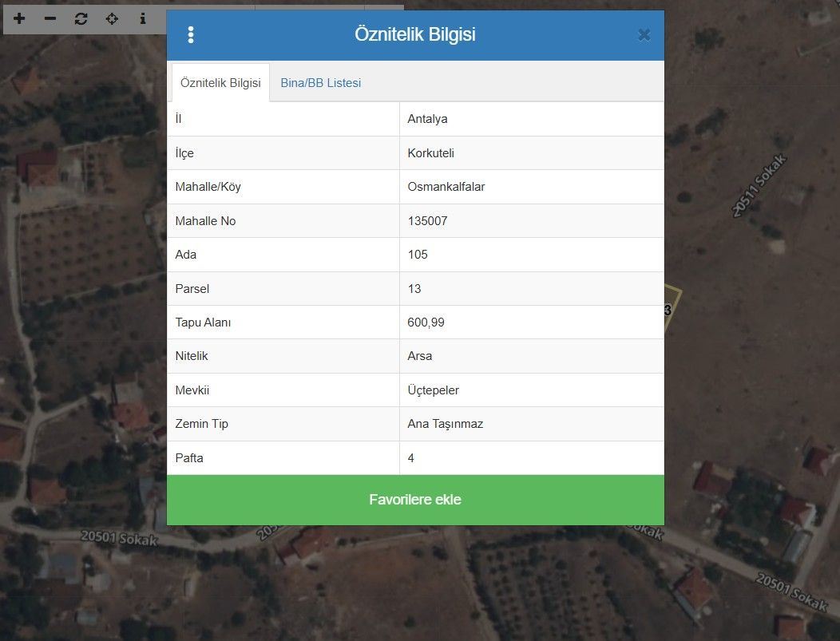Viewport: 840px width, 641px height.
Task: Click the info icon in map toolbar
Action: (143, 18)
